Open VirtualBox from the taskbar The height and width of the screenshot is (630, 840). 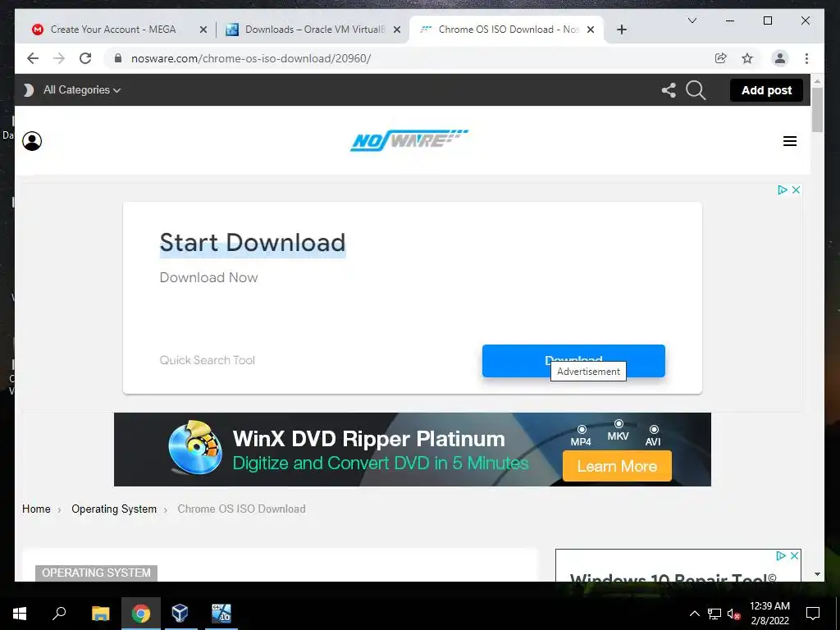click(x=180, y=614)
